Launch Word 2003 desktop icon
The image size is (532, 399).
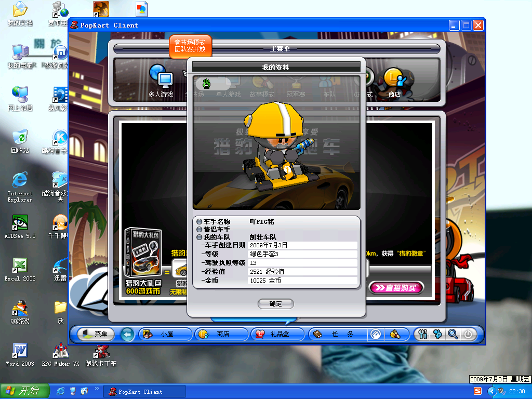point(20,354)
